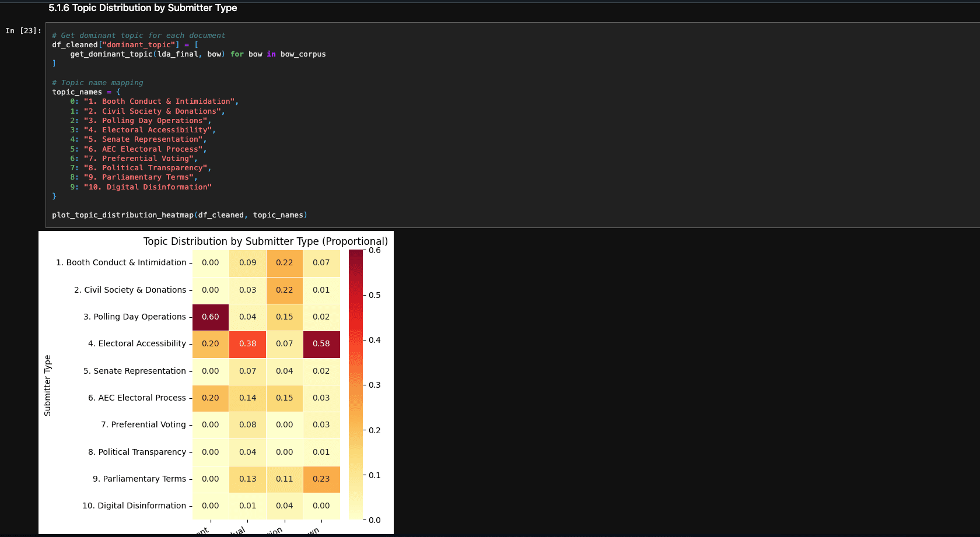This screenshot has width=980, height=537.
Task: Click the string "3. Polling Day Operations" in code
Action: coord(145,120)
